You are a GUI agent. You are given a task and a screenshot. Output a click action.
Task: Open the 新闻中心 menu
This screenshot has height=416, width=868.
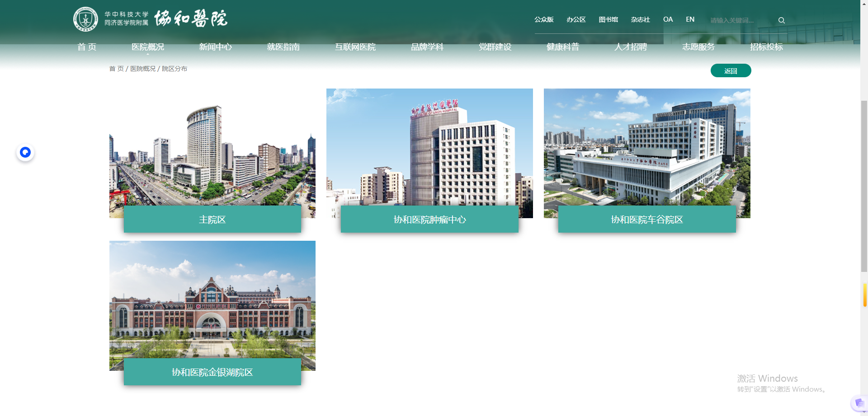tap(216, 47)
